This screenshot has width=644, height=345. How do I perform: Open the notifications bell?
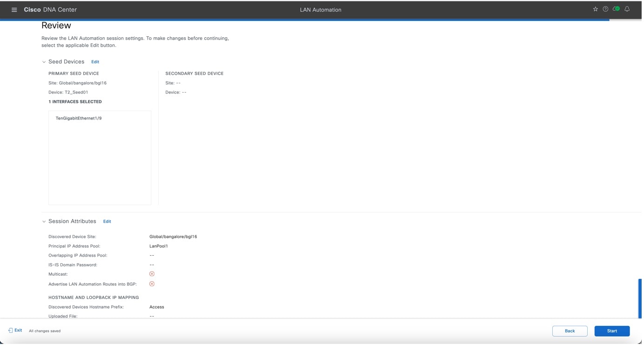coord(627,9)
